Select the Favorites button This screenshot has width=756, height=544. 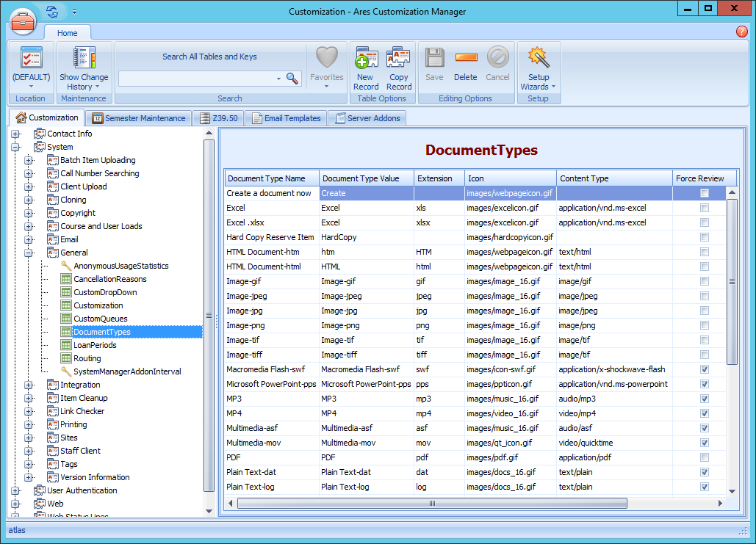click(x=326, y=66)
